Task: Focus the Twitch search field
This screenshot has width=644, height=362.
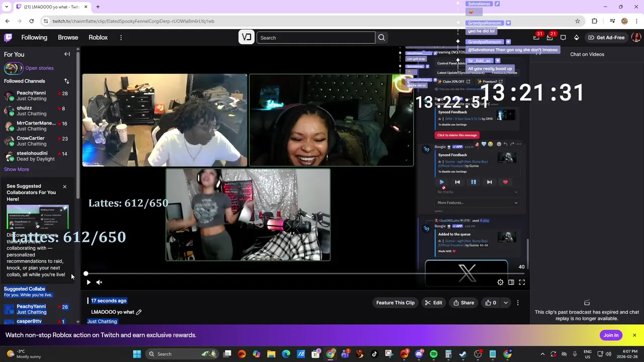Action: click(x=316, y=38)
